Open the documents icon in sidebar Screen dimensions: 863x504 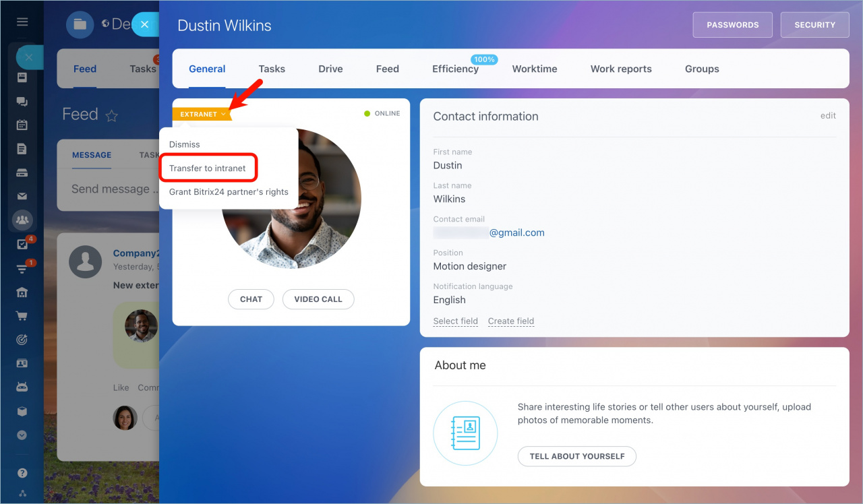(x=22, y=149)
